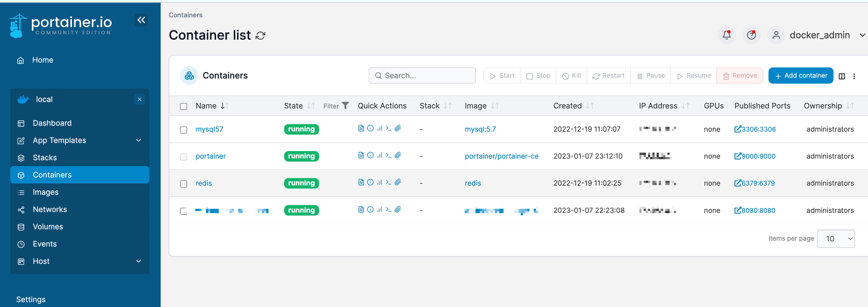Open the Volumes sidebar item
Image resolution: width=868 pixels, height=307 pixels.
[x=47, y=227]
